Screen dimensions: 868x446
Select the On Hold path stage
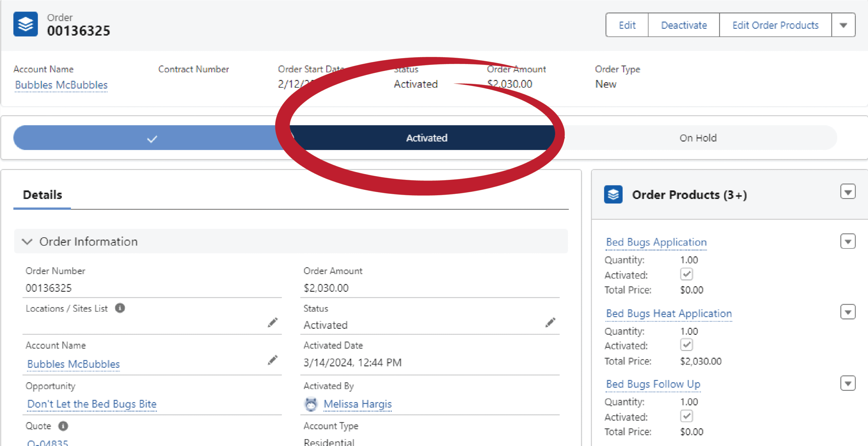(698, 138)
